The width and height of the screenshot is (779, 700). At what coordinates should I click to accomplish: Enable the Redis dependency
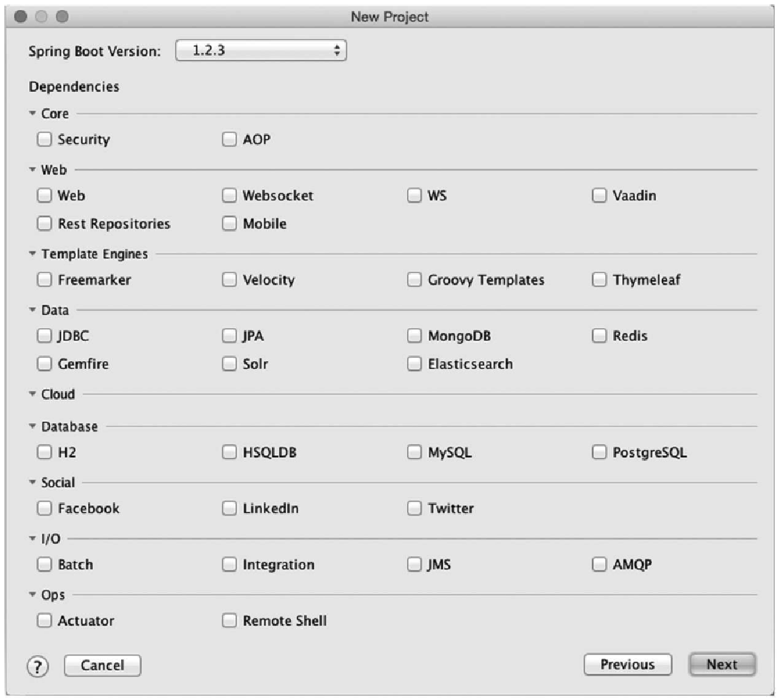pos(599,336)
